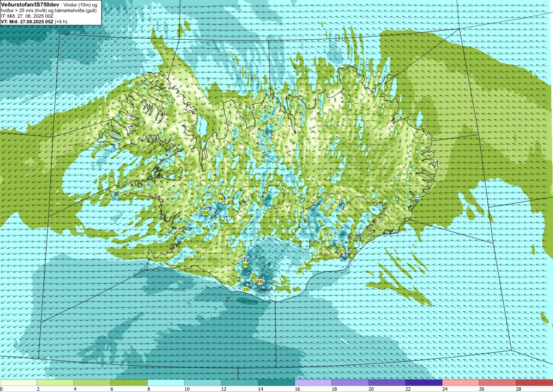Select the 2–4 m/s light yellow-green legend swatch

(x=55, y=383)
